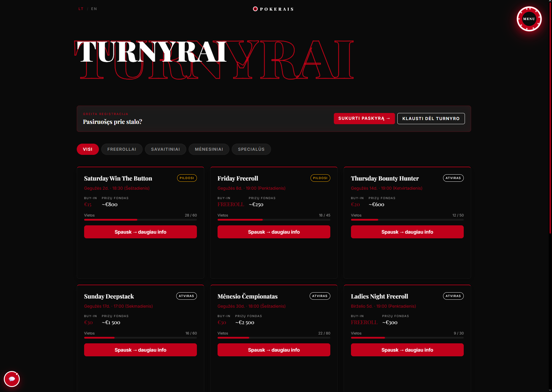Click the Atviras badge on Mėnesio Čempionatas
The image size is (552, 392).
click(x=320, y=296)
